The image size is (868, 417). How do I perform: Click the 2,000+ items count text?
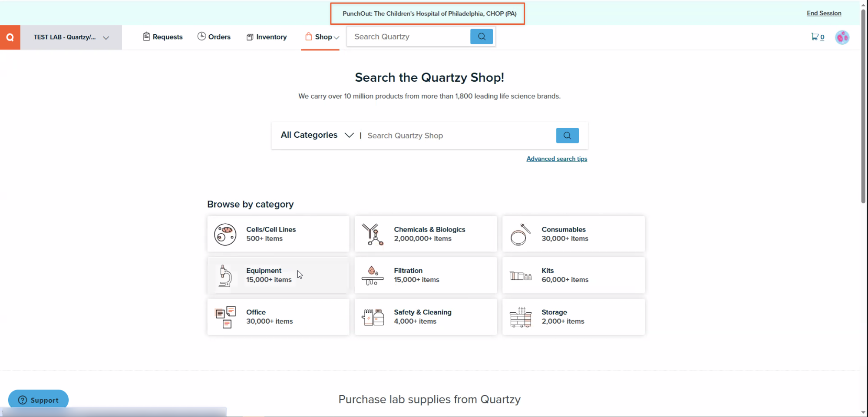coord(563,321)
